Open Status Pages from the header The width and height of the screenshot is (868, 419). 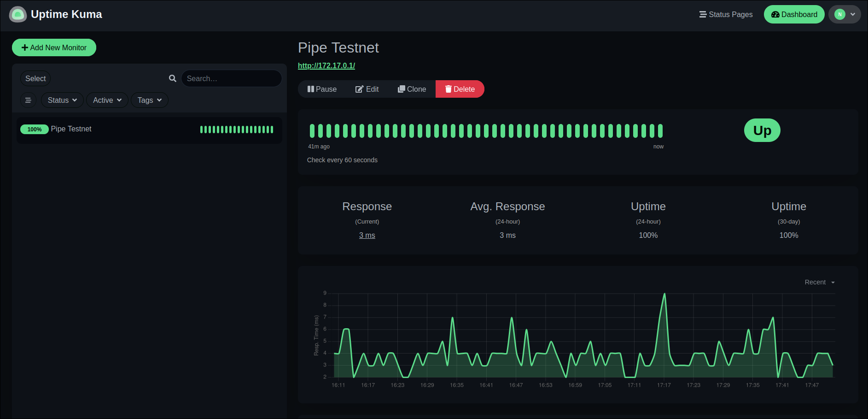tap(726, 14)
